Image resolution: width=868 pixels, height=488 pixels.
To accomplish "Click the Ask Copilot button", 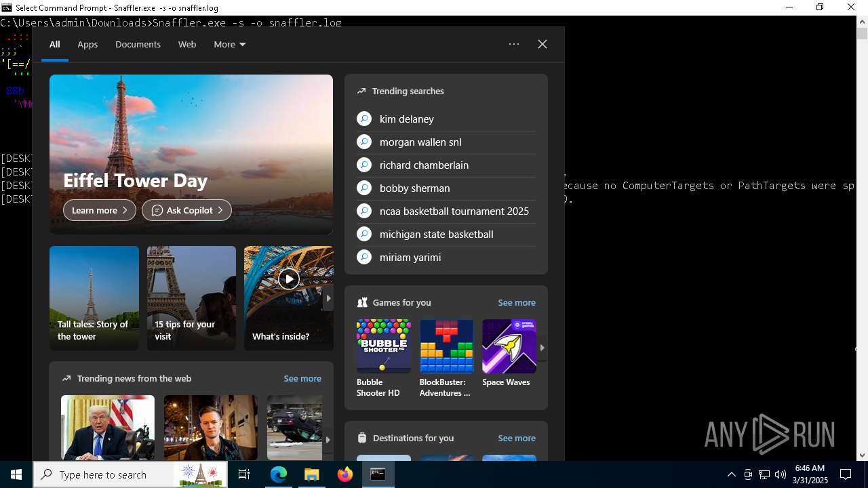I will click(186, 210).
